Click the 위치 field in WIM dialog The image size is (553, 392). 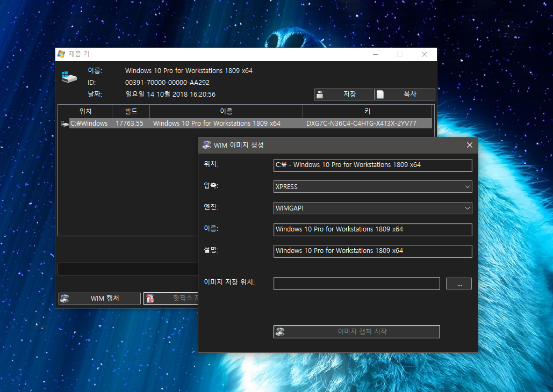click(x=373, y=165)
